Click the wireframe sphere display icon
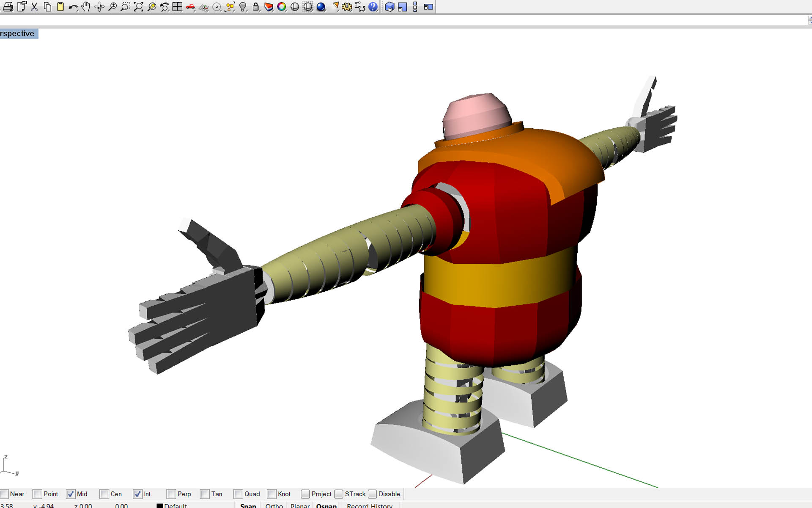 [308, 7]
